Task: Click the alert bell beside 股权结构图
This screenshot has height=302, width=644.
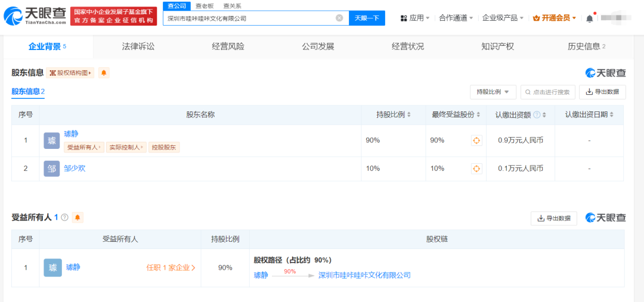Action: click(x=104, y=73)
